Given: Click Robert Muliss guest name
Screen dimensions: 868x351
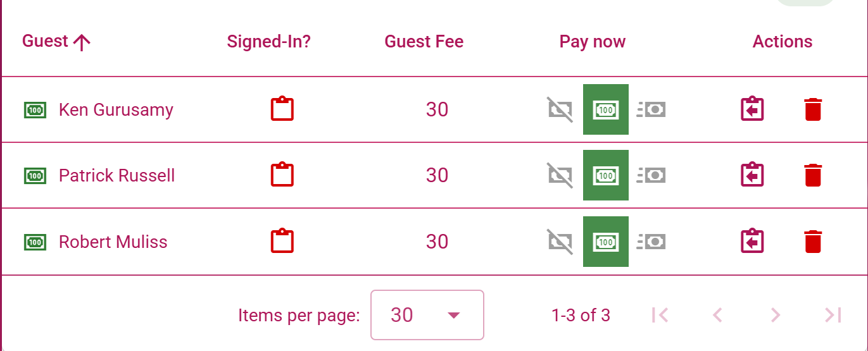Looking at the screenshot, I should pyautogui.click(x=113, y=242).
